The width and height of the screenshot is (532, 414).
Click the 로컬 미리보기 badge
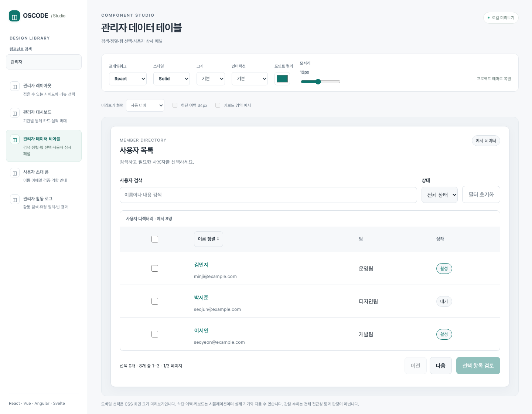[501, 18]
